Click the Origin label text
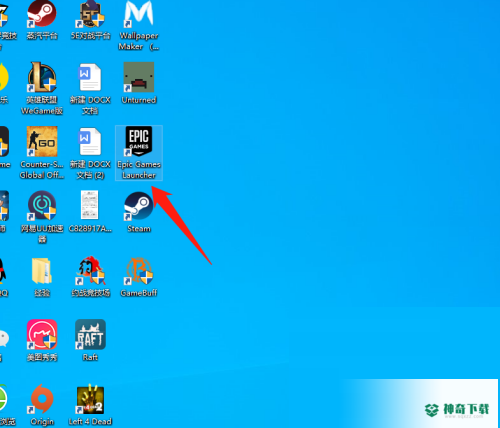Image resolution: width=500 pixels, height=428 pixels. pos(42,422)
